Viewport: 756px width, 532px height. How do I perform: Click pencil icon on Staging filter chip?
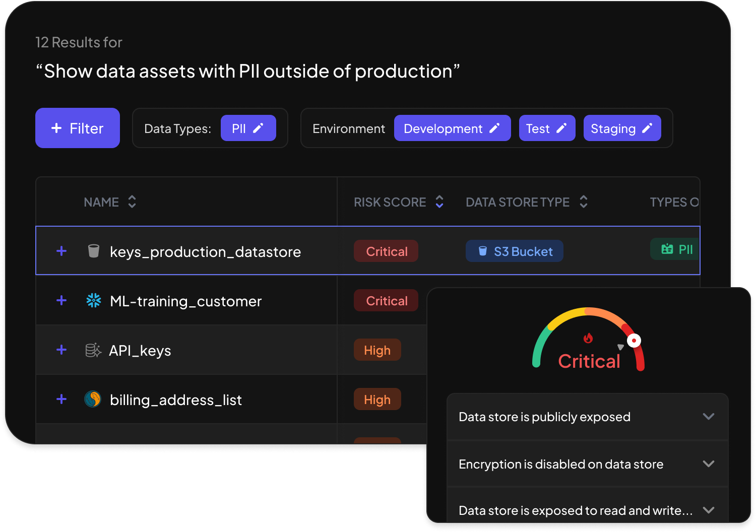coord(647,128)
